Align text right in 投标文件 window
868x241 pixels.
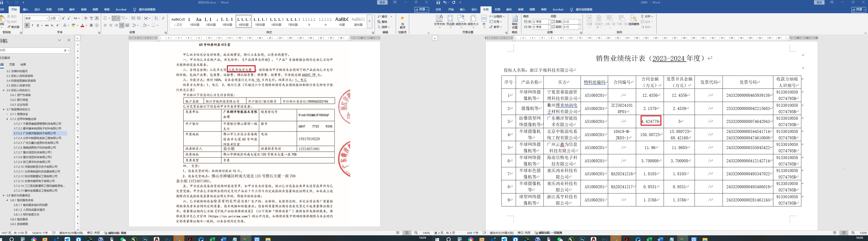click(x=116, y=25)
